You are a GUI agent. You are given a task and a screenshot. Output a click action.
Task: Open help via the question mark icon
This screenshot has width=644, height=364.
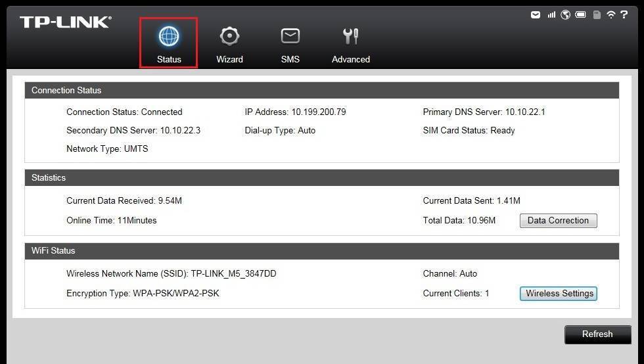(x=624, y=15)
